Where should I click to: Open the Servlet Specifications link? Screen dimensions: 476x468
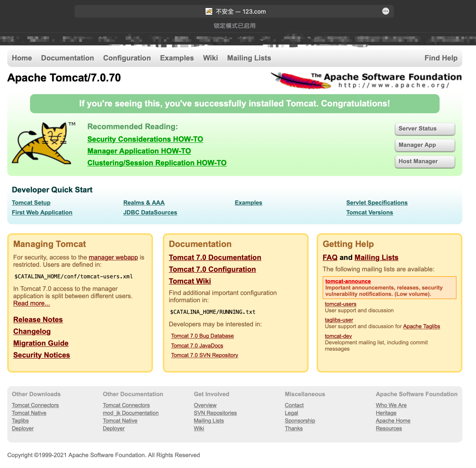click(x=377, y=203)
